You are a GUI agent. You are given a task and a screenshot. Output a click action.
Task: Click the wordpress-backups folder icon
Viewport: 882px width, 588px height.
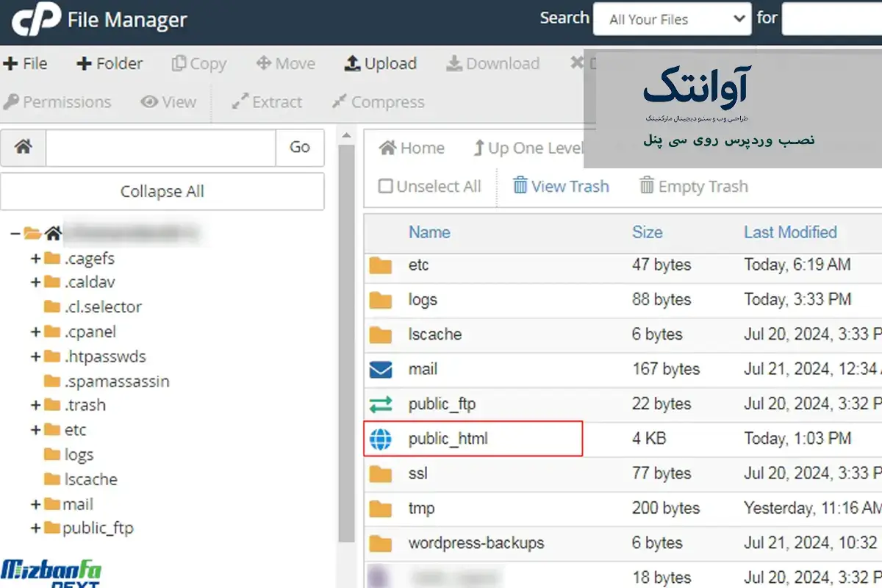pos(381,544)
